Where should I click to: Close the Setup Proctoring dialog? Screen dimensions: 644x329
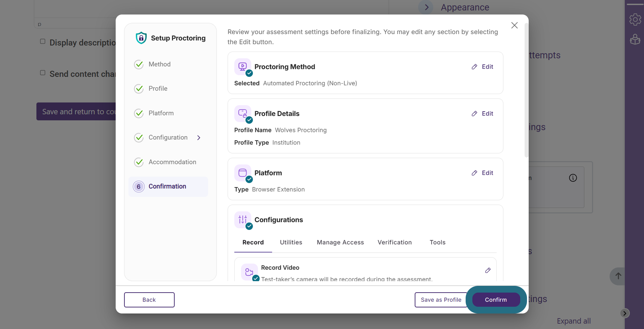click(515, 25)
